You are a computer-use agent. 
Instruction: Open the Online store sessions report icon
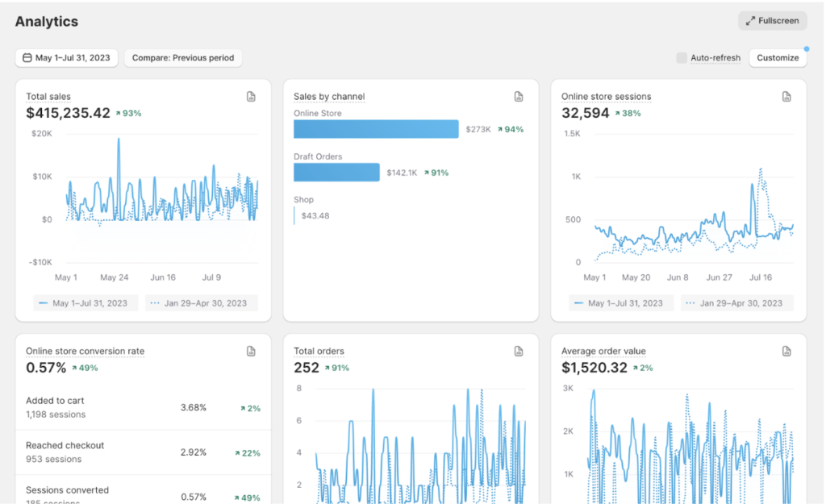786,97
